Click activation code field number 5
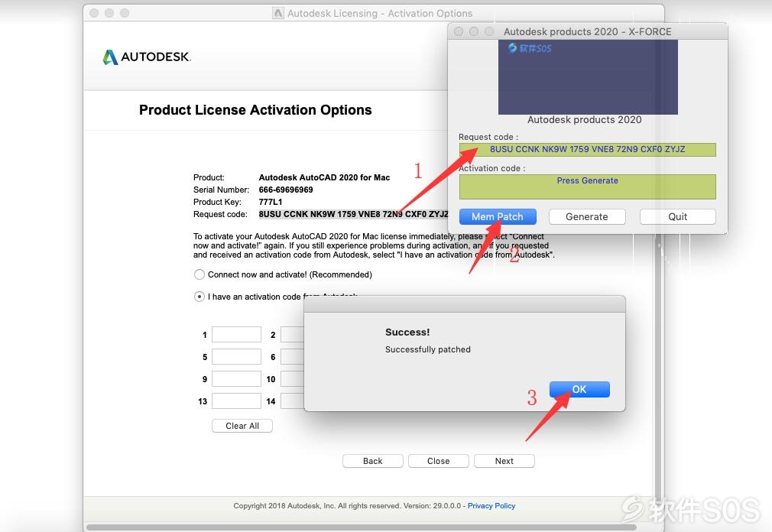772x532 pixels. click(236, 357)
